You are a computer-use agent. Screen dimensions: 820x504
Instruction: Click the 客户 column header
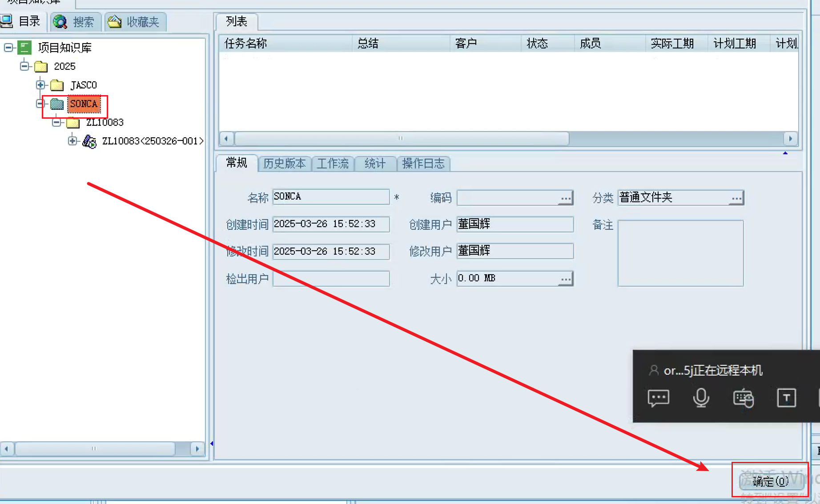coord(486,43)
